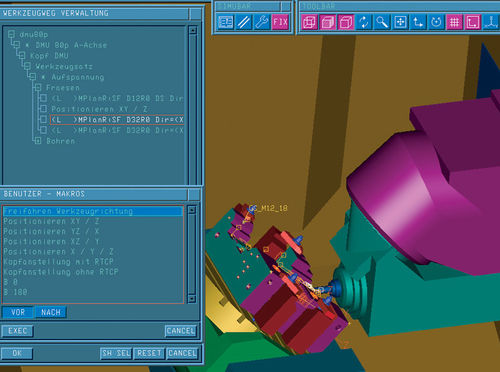Tick the box beside Positionieren XY / Z in the tree
This screenshot has height=372, width=500.
tap(43, 109)
